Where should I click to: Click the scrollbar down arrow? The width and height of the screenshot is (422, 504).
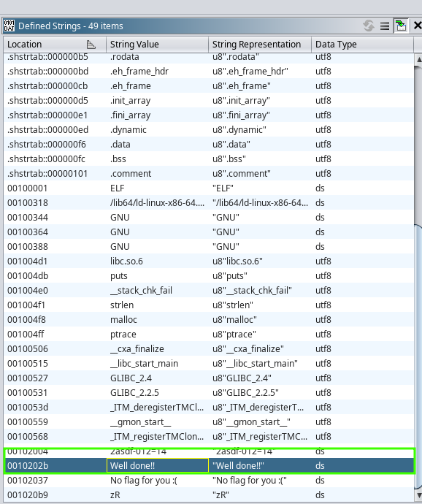coord(419,496)
